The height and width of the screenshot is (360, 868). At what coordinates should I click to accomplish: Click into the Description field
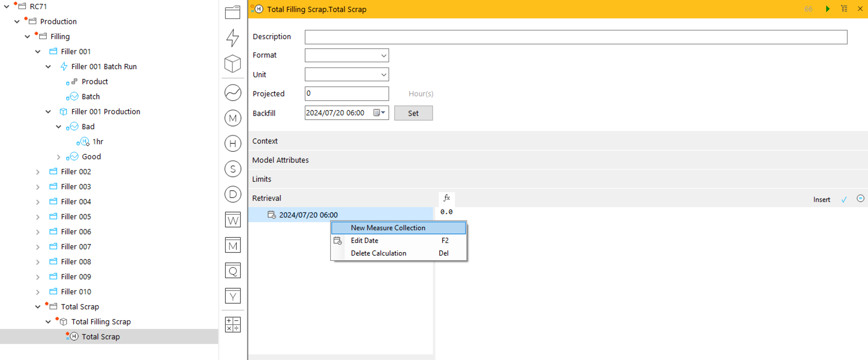tap(576, 37)
